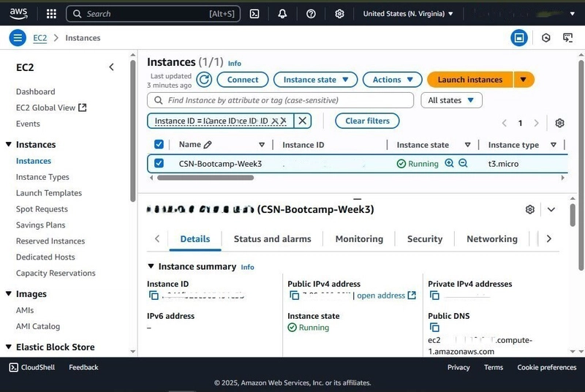
Task: Open the Info link next to Instances heading
Action: [x=234, y=64]
